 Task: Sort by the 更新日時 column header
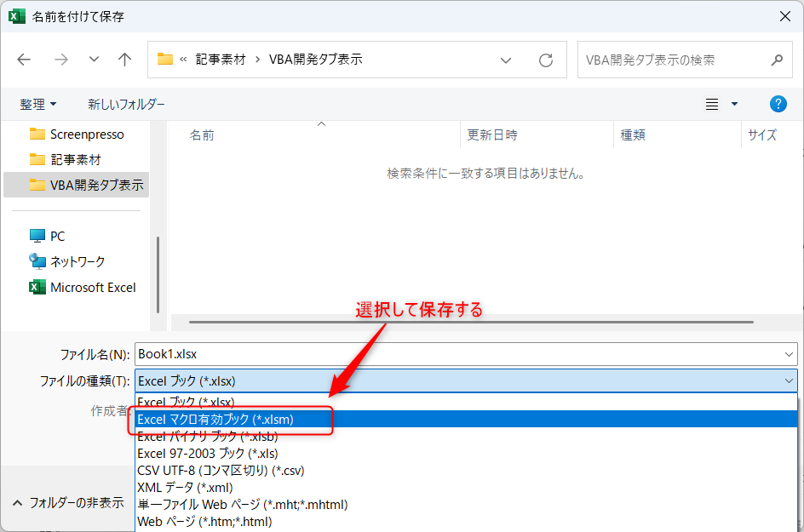(492, 134)
